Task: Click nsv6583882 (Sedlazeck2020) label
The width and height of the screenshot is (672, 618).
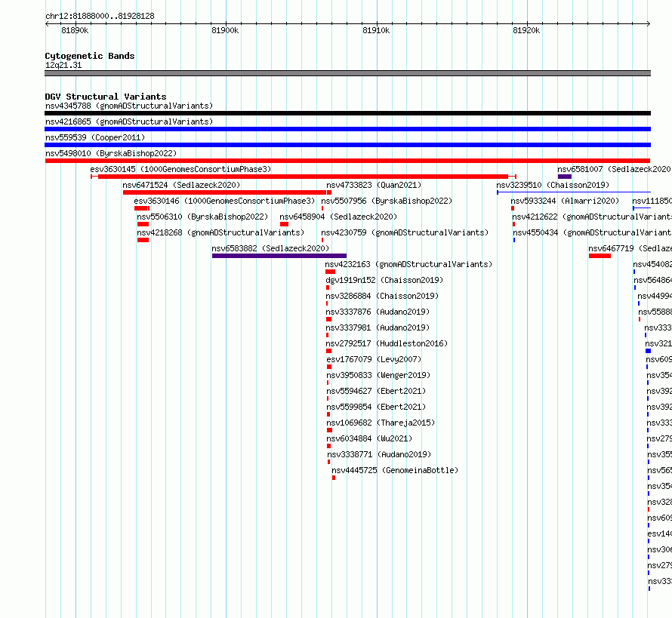Action: (x=270, y=248)
